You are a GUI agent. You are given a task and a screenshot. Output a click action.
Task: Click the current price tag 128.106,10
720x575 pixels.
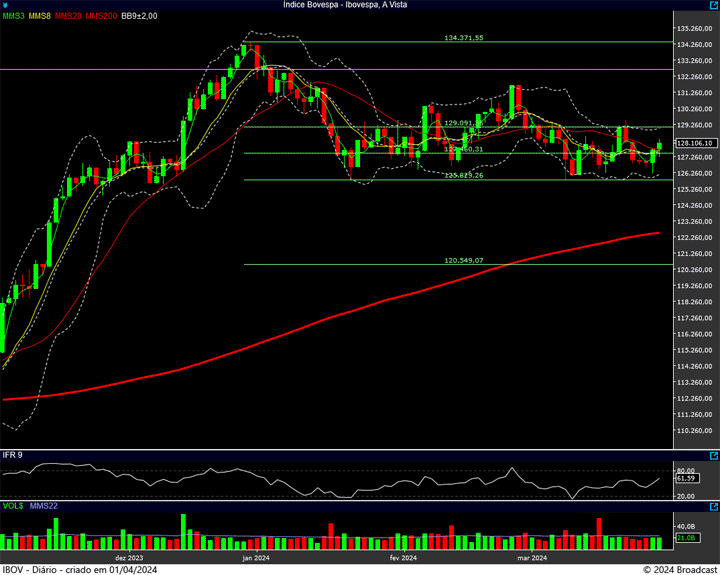click(693, 144)
